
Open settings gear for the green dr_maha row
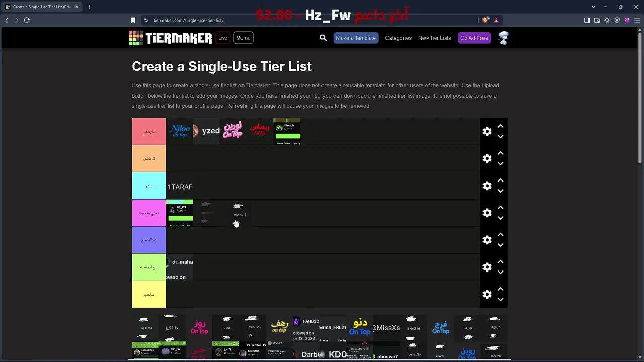pos(487,267)
